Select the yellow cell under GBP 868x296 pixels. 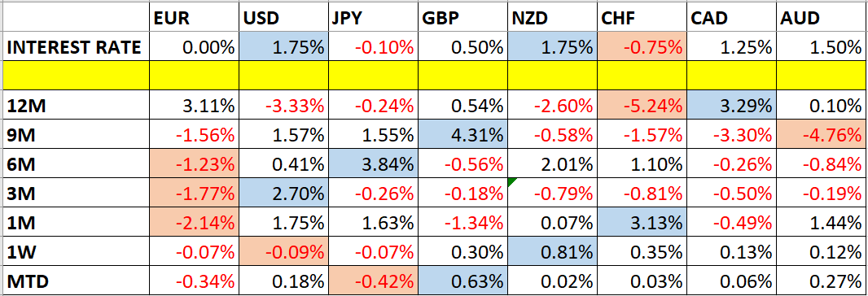462,76
